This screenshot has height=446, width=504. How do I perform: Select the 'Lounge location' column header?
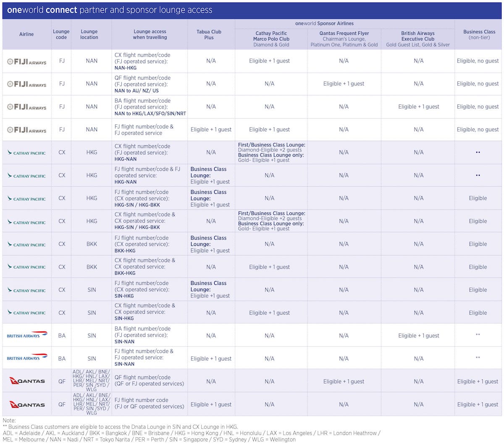(x=89, y=34)
